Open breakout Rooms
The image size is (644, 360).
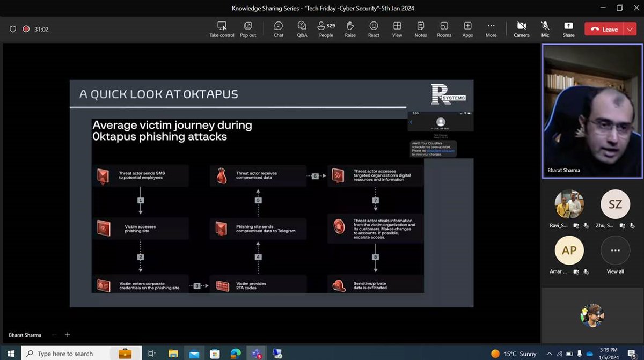click(x=444, y=30)
